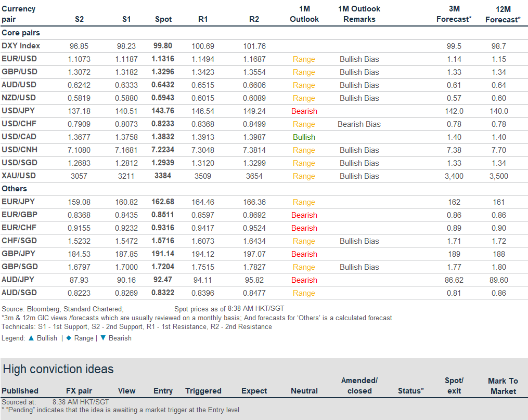Select the "Others" section label

(14, 189)
